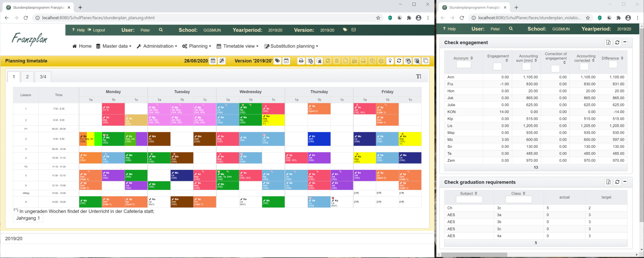
Task: Select tab 2 in planning timetable
Action: point(27,77)
